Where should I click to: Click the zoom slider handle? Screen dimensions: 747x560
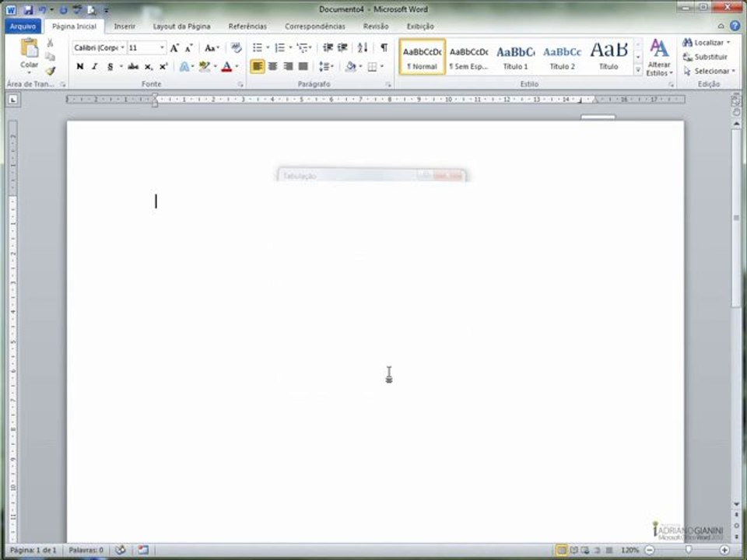(x=689, y=550)
